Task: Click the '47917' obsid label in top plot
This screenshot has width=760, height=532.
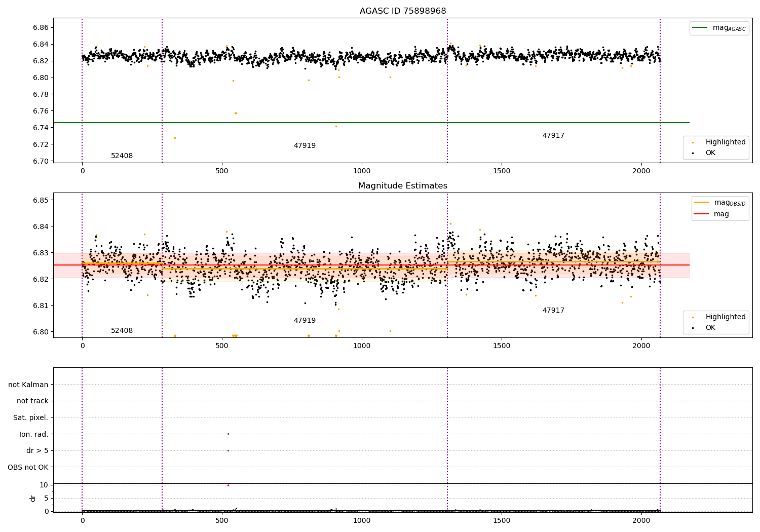Action: tap(553, 136)
